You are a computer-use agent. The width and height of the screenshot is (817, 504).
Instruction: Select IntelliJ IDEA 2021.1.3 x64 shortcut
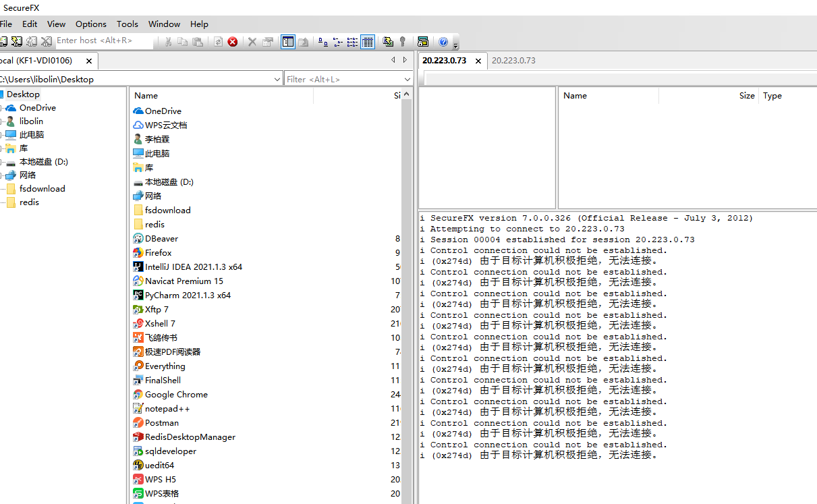tap(193, 267)
